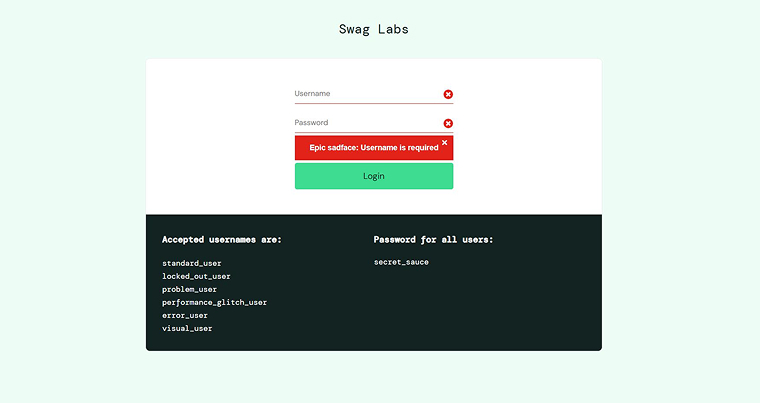Click the problem_user username text
760x403 pixels.
[x=190, y=290]
